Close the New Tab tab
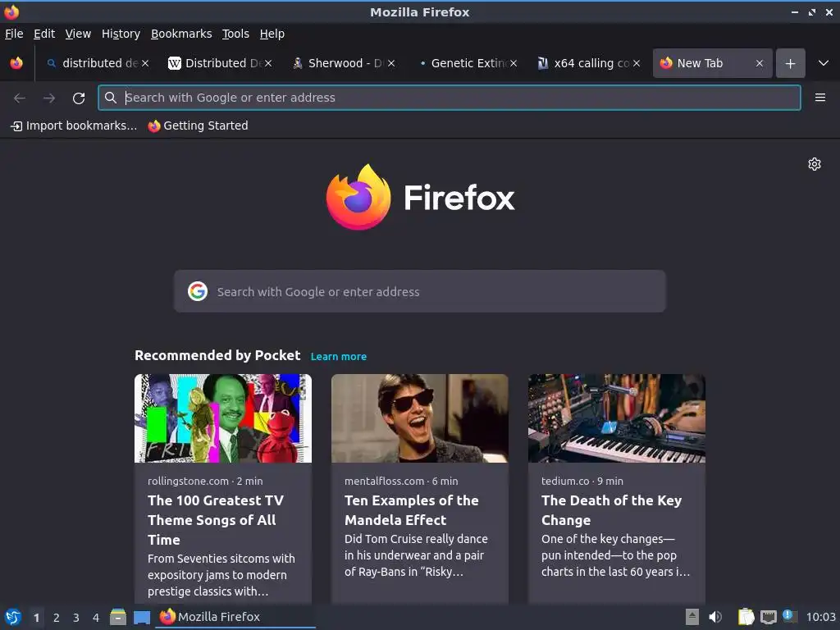The height and width of the screenshot is (630, 840). [759, 63]
